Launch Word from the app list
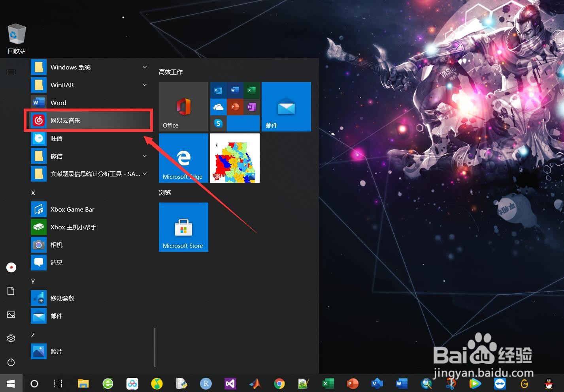The height and width of the screenshot is (392, 564). coord(89,103)
